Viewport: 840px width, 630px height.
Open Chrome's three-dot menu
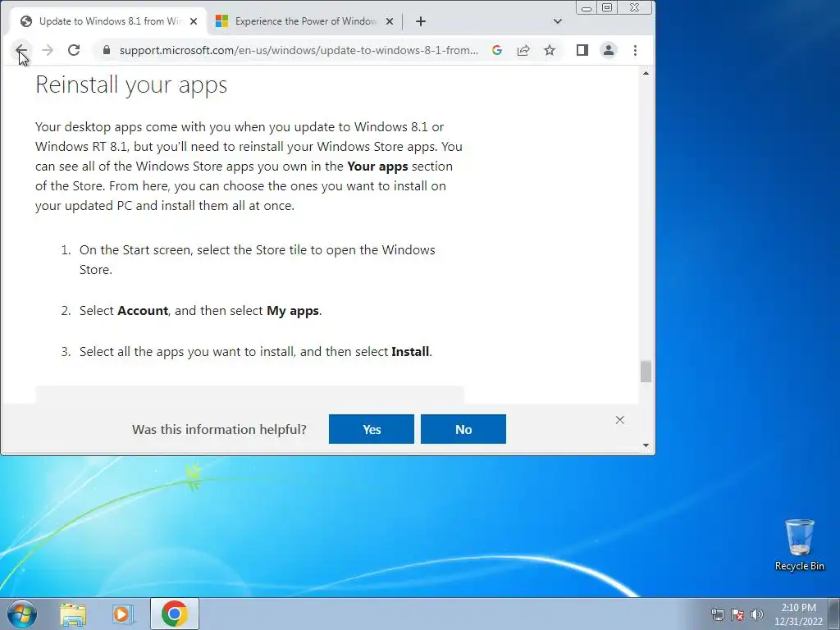click(x=636, y=50)
